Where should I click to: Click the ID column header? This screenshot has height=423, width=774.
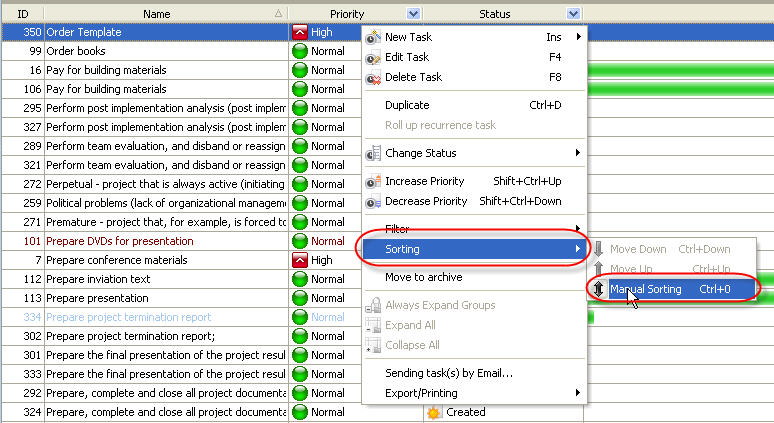22,14
